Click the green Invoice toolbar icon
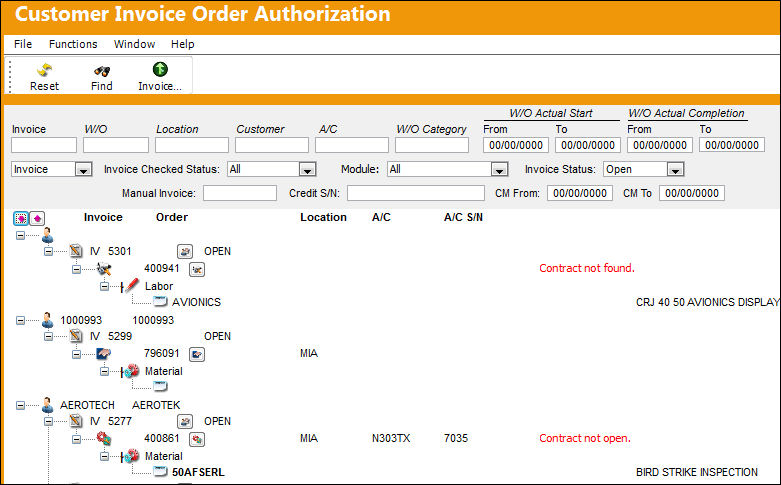This screenshot has width=781, height=485. click(160, 69)
